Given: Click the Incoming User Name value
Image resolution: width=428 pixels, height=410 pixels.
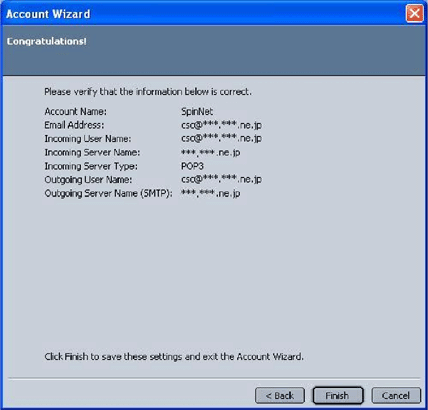Looking at the screenshot, I should coord(221,139).
